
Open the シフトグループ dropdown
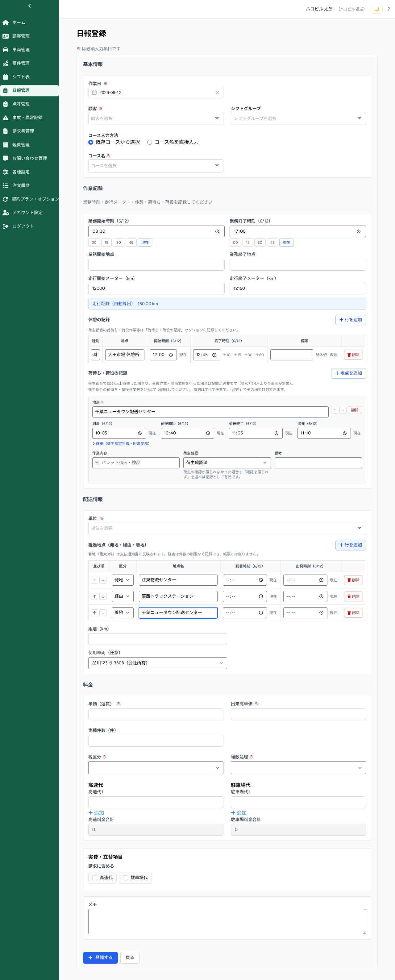pyautogui.click(x=298, y=119)
